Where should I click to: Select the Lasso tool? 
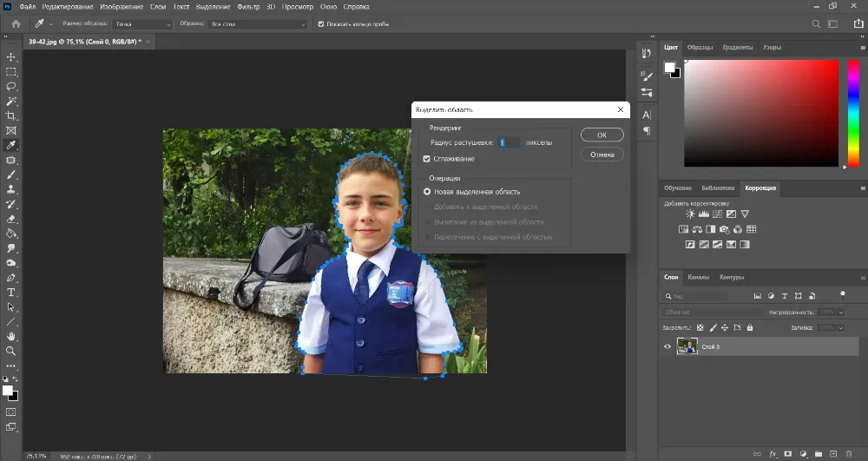(x=11, y=86)
